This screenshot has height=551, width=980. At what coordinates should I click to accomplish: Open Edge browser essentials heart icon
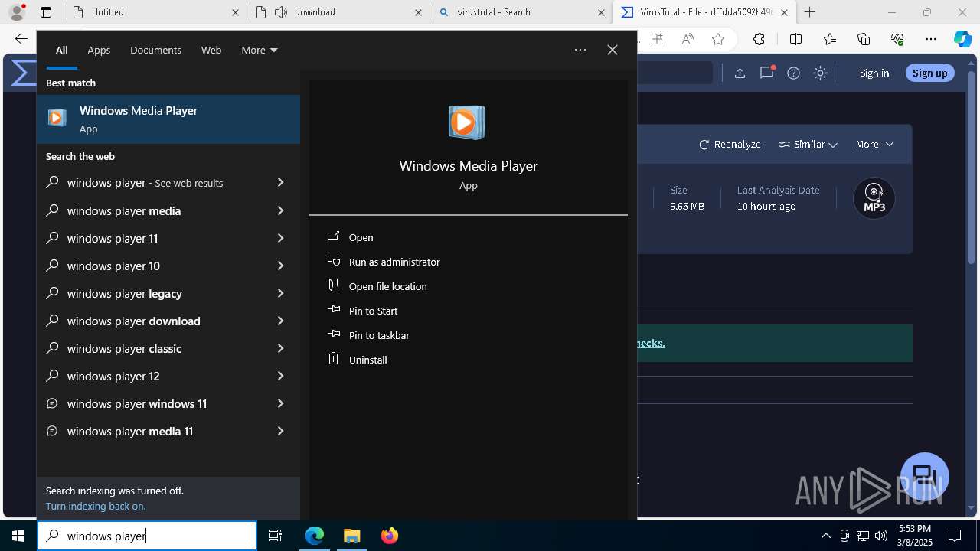pyautogui.click(x=897, y=39)
